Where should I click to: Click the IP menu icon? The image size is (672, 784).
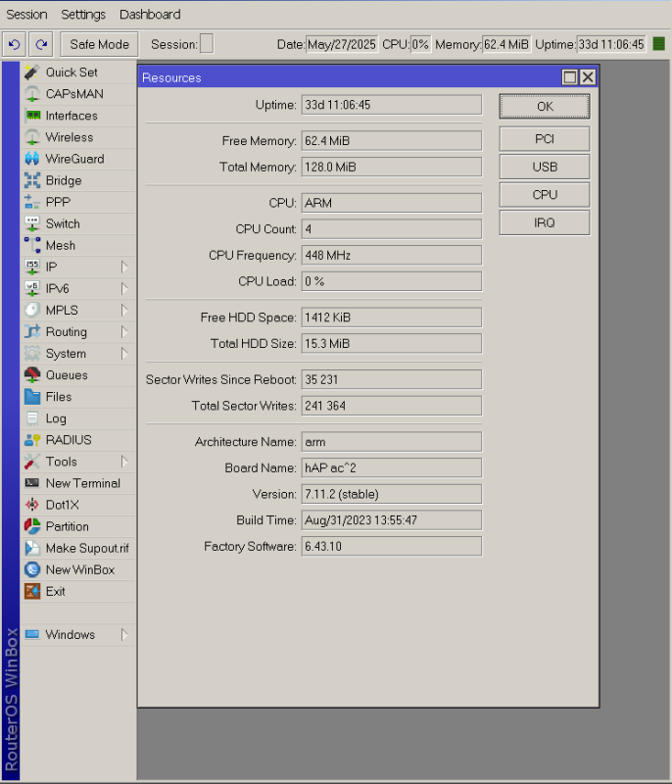(32, 267)
